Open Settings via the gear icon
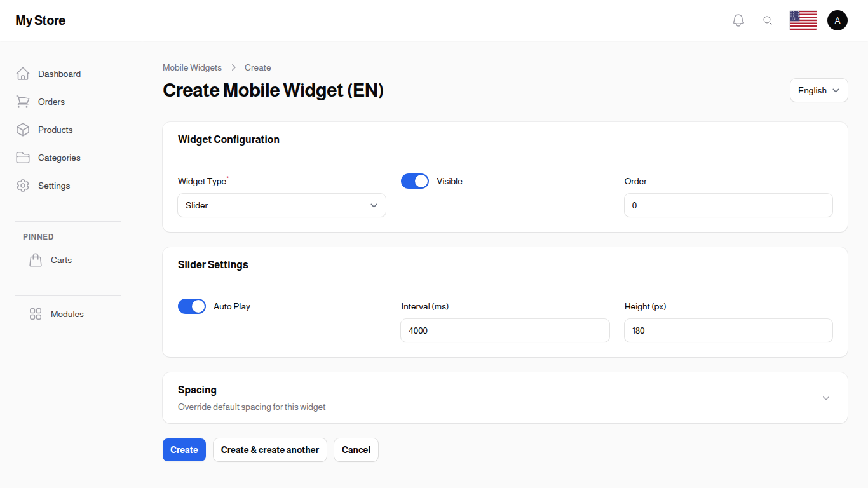Image resolution: width=868 pixels, height=488 pixels. coord(23,186)
